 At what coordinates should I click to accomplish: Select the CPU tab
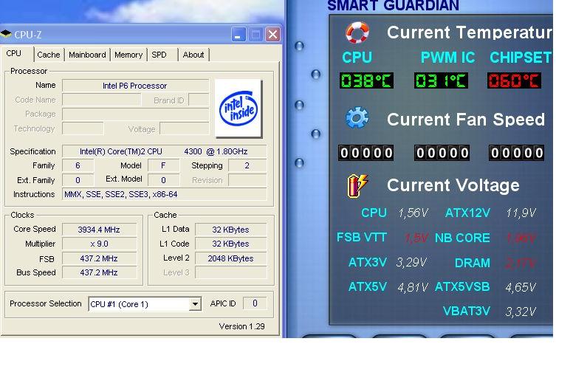pyautogui.click(x=14, y=53)
